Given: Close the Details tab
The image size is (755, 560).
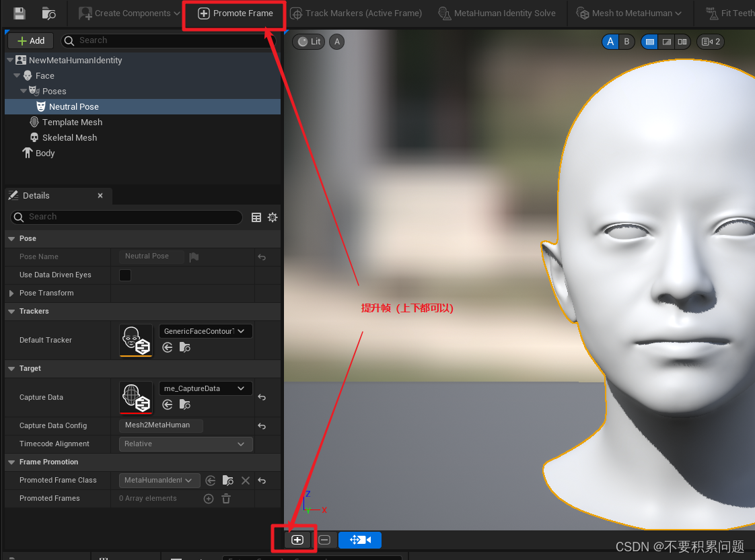Looking at the screenshot, I should tap(100, 195).
